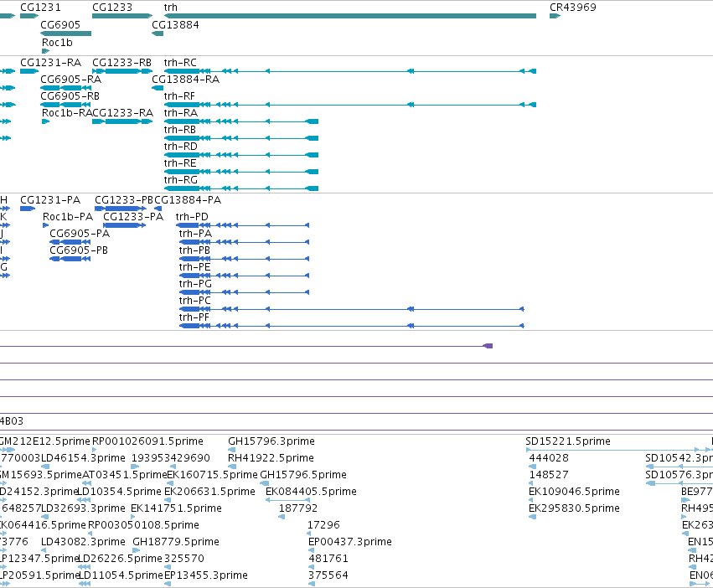Click EST RP003050108.5prime
Image resolution: width=713 pixels, height=588 pixels.
(x=144, y=525)
